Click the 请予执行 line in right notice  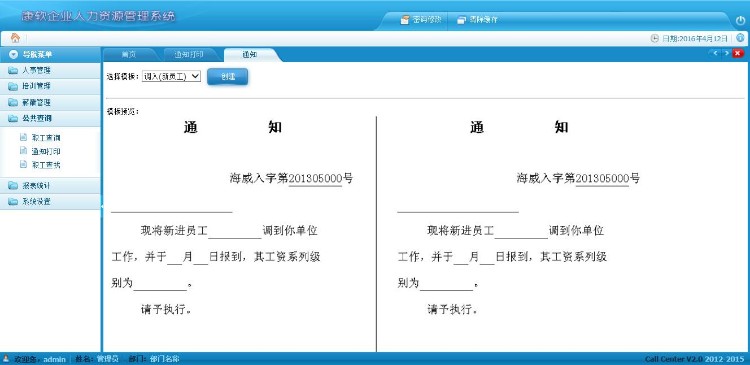point(453,309)
